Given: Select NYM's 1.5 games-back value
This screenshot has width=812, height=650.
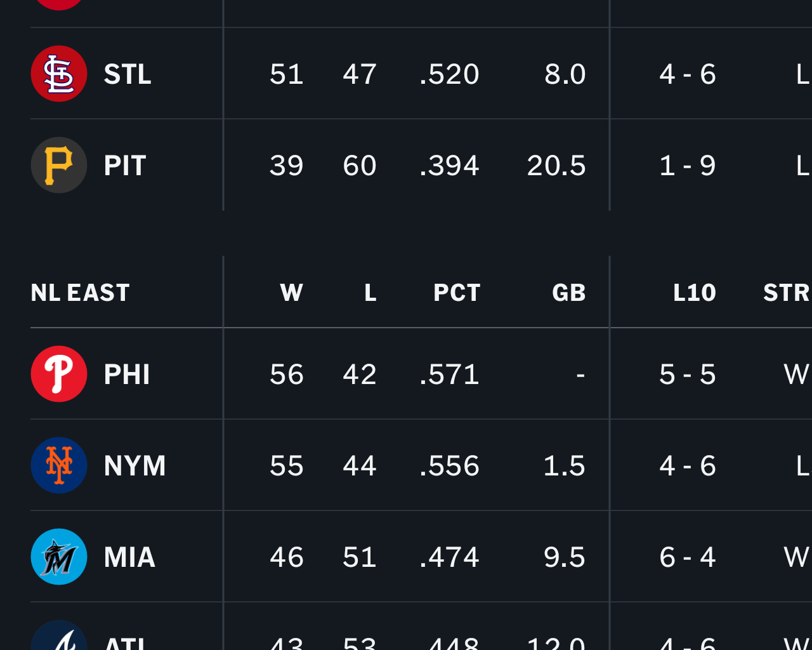Looking at the screenshot, I should coord(564,465).
